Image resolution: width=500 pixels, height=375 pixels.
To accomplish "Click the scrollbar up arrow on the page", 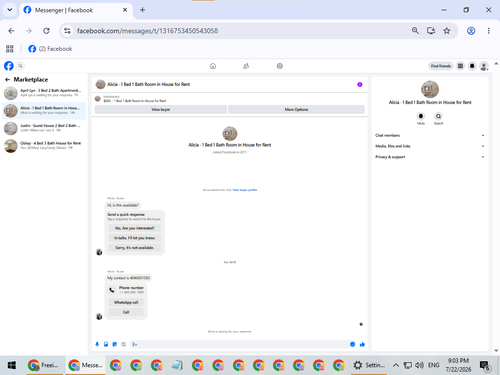I will 496,63.
